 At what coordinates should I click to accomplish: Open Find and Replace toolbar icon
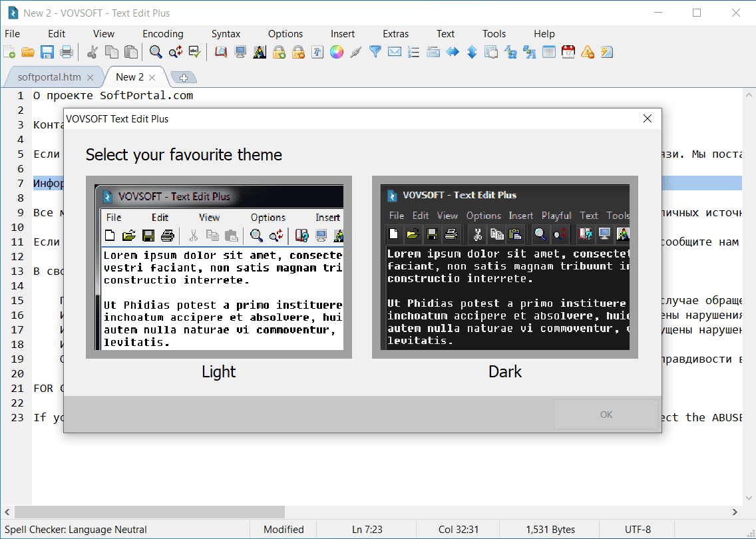[x=176, y=52]
